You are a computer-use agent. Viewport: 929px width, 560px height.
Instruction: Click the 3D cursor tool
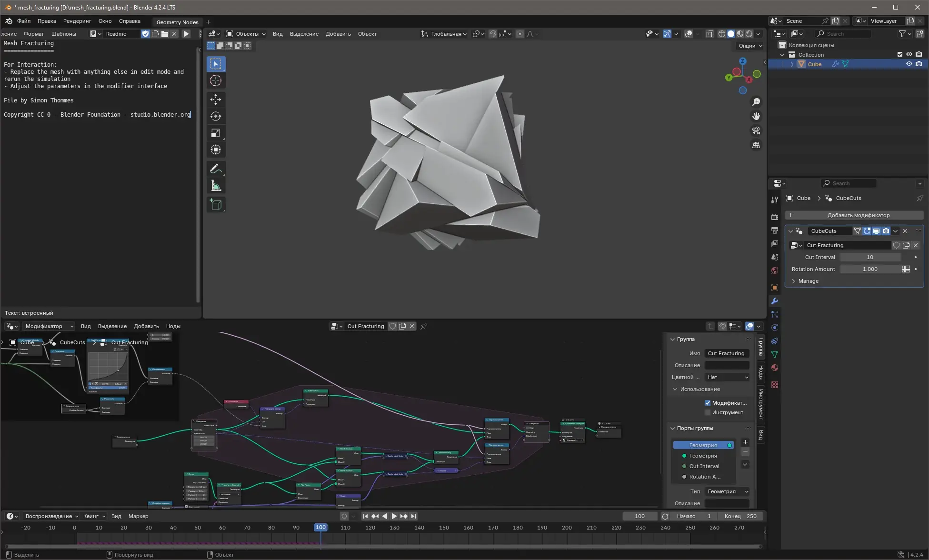pyautogui.click(x=216, y=80)
